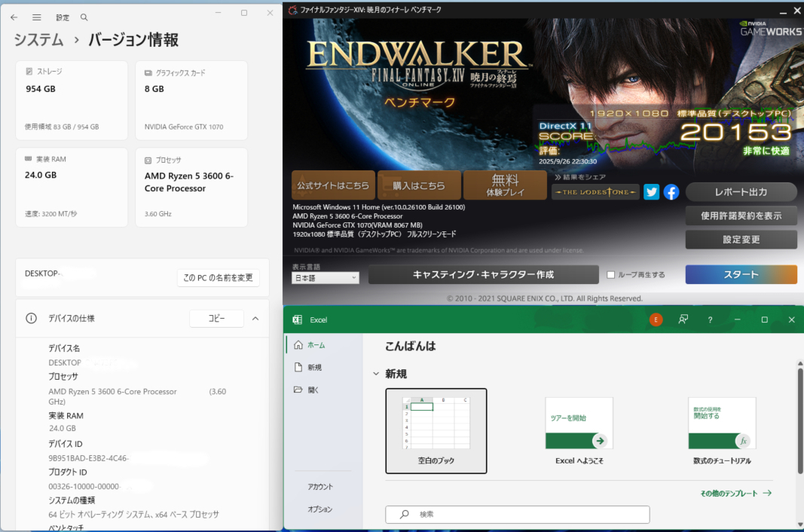804x532 pixels.
Task: Open the Excel help question mark
Action: pyautogui.click(x=710, y=320)
